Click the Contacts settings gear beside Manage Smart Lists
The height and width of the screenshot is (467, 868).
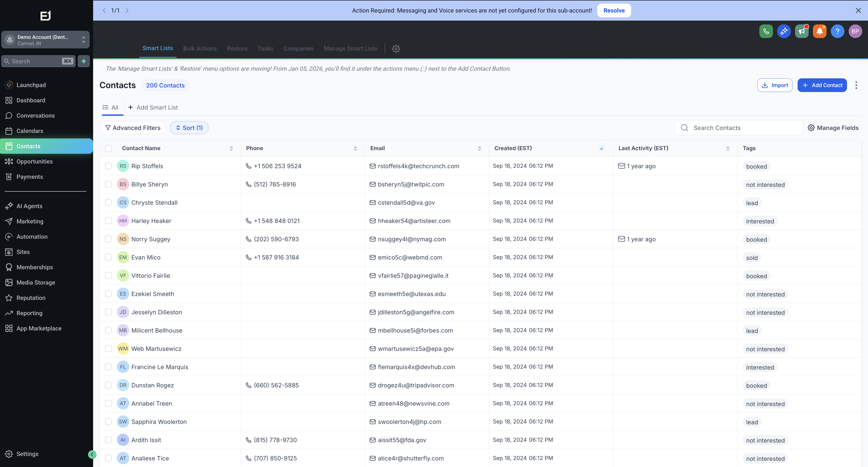pos(396,48)
